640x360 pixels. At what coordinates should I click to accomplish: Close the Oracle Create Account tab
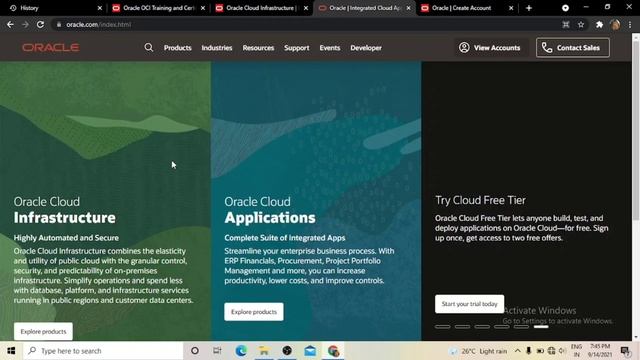[x=511, y=8]
